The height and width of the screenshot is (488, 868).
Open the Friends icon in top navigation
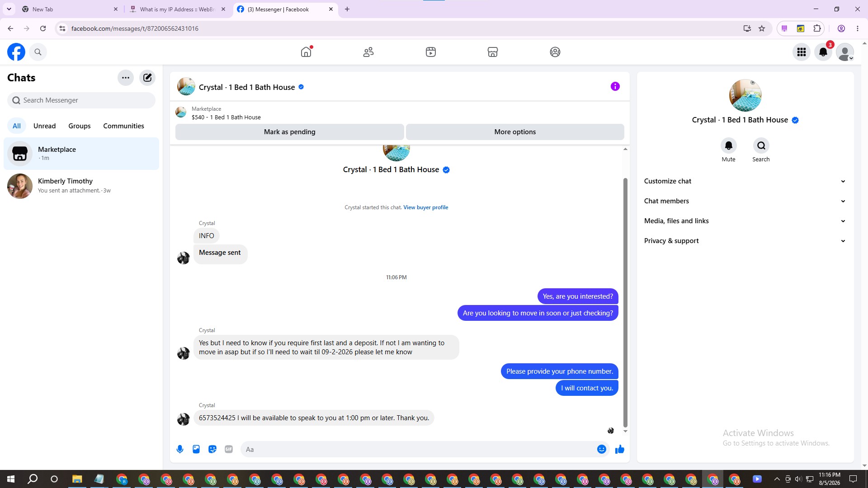368,52
